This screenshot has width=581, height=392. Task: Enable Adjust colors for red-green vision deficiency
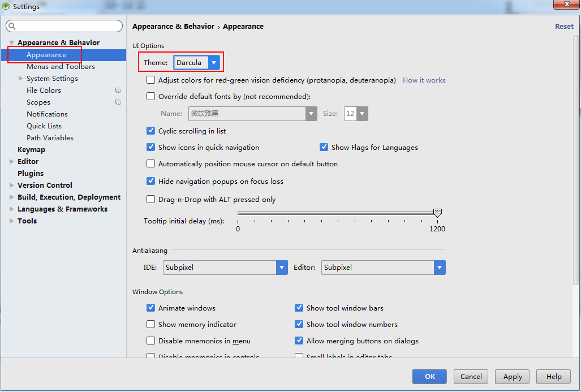click(151, 80)
